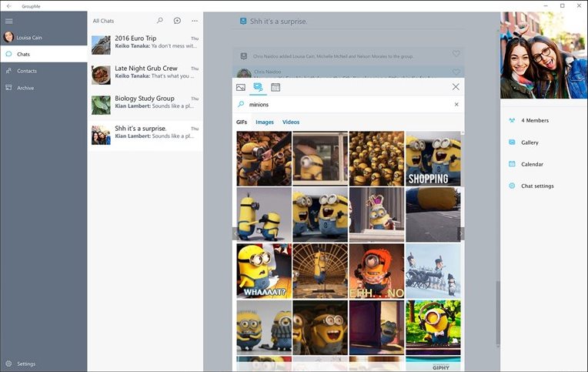Go to previous GIF page arrow
The height and width of the screenshot is (372, 588).
(235, 233)
